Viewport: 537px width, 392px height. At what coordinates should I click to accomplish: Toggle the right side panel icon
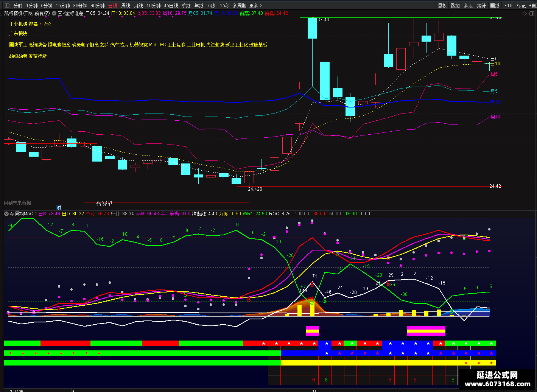pos(531,13)
